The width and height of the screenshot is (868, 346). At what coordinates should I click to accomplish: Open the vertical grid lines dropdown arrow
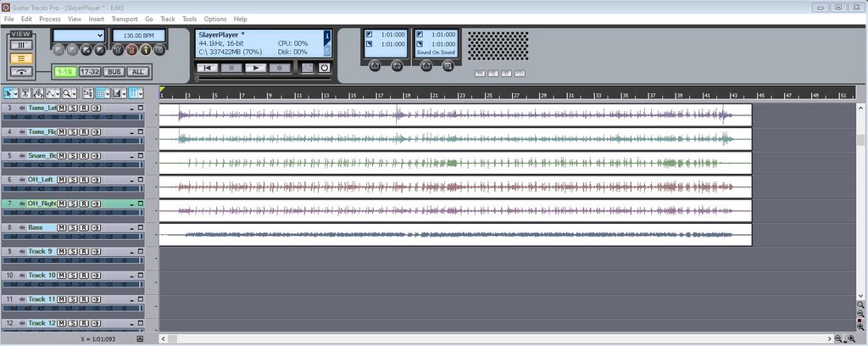pos(142,93)
